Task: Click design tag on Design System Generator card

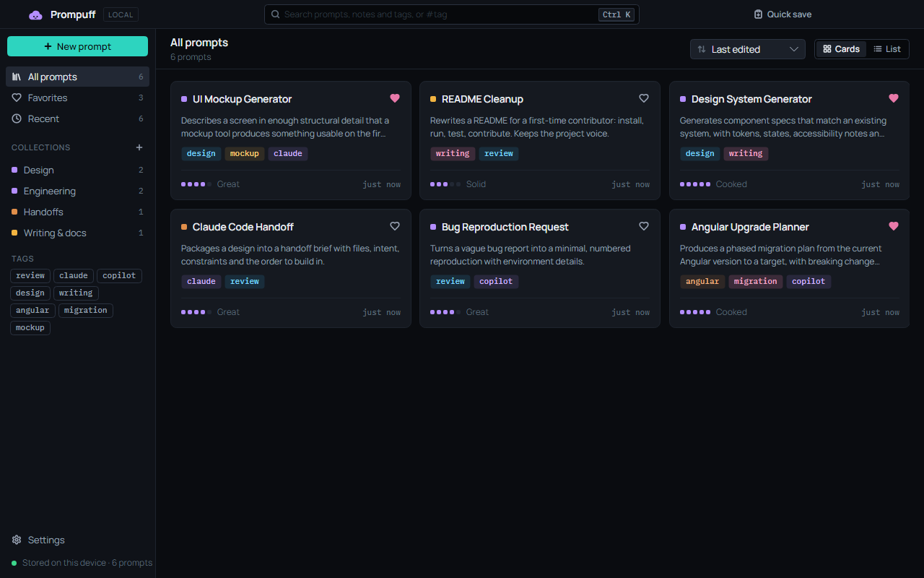Action: 700,153
